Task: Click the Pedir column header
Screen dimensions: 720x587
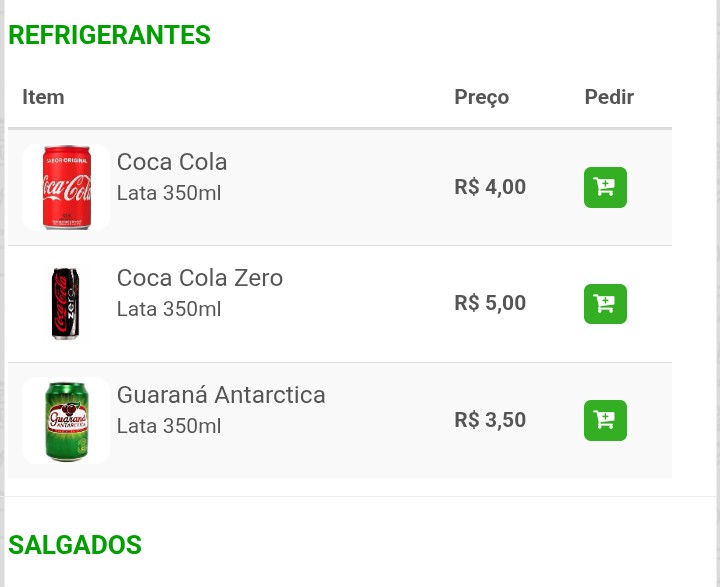Action: point(609,97)
